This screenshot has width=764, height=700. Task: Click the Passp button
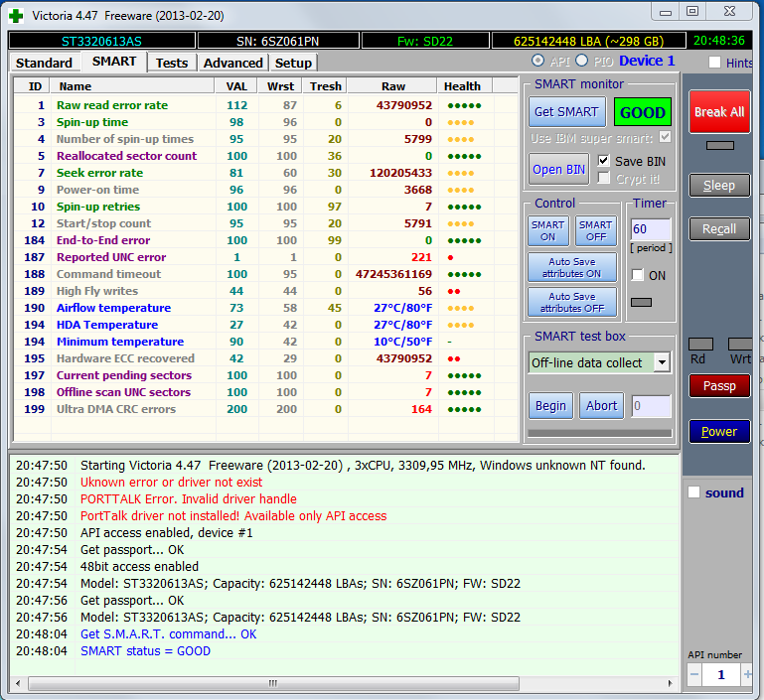pyautogui.click(x=719, y=386)
